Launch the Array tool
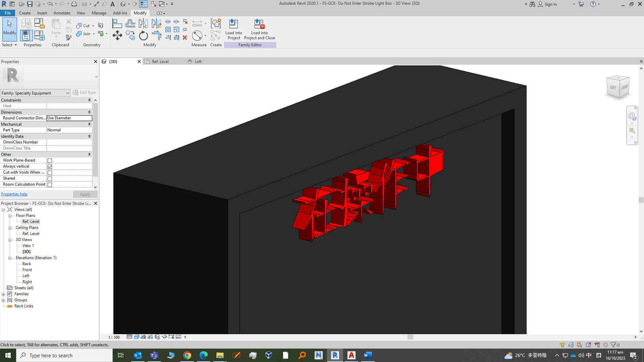 click(x=168, y=29)
